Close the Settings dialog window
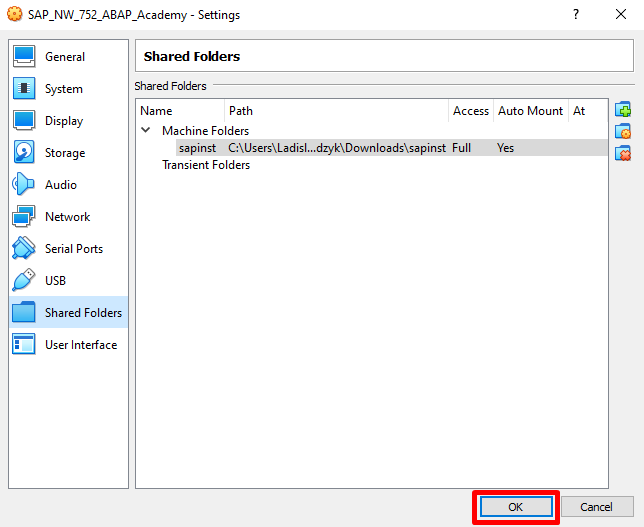This screenshot has width=644, height=527. click(x=621, y=14)
